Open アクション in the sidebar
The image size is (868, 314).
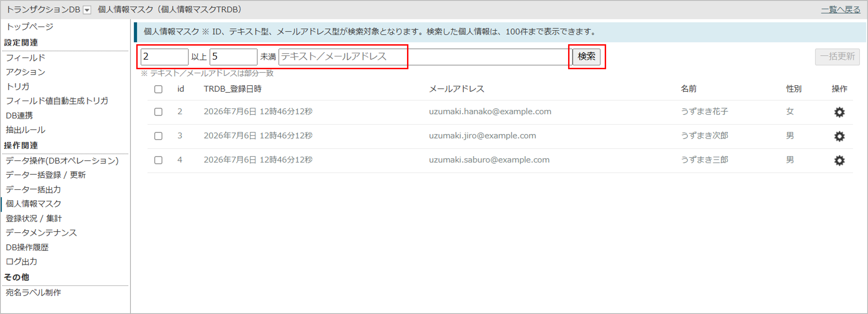pyautogui.click(x=26, y=72)
